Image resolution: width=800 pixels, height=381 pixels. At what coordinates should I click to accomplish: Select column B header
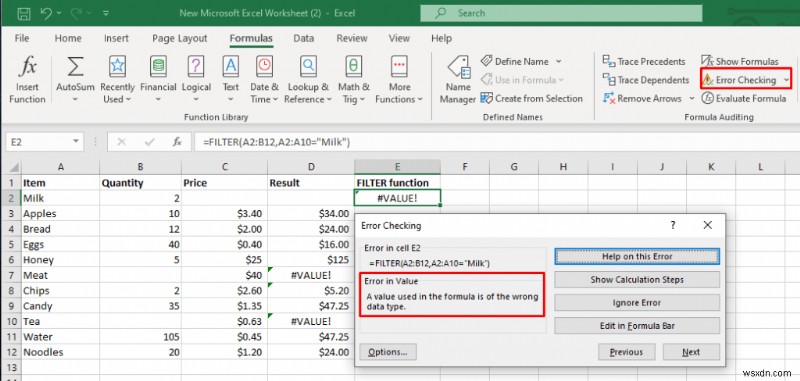[140, 167]
